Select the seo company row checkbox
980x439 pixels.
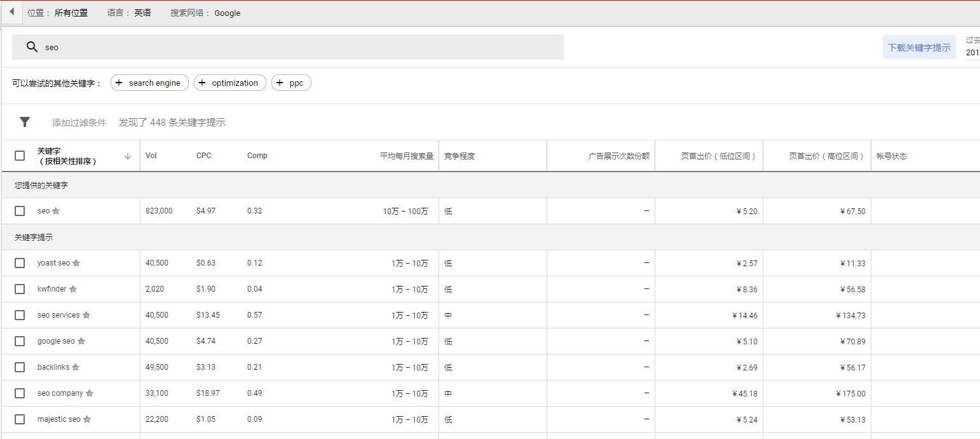click(20, 393)
